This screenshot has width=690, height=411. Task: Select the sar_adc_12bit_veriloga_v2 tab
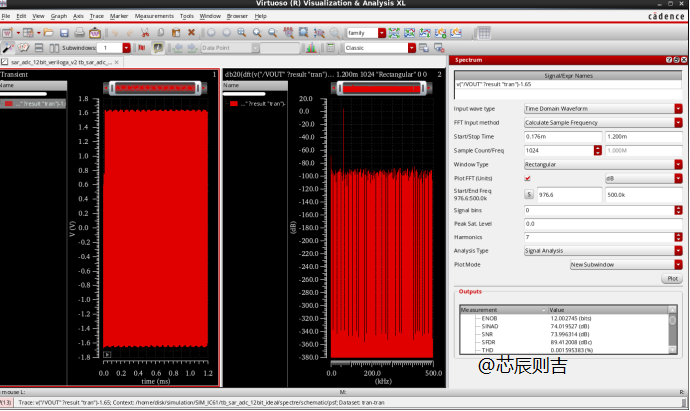[x=61, y=62]
